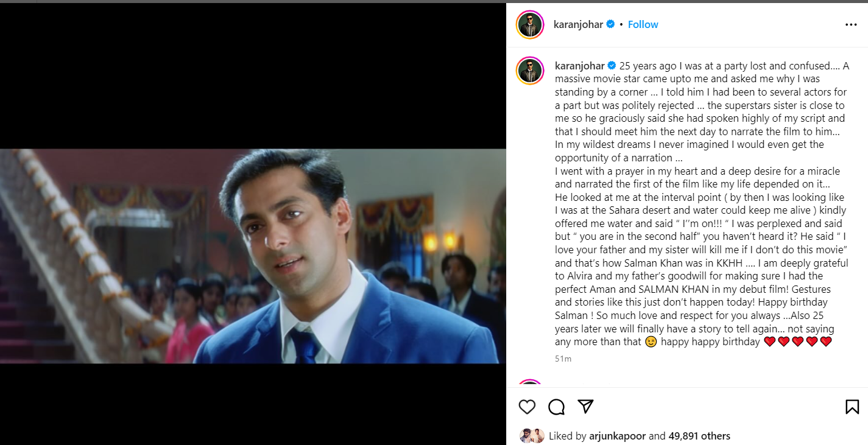
Task: Click the movie still in the post
Action: coord(253,256)
